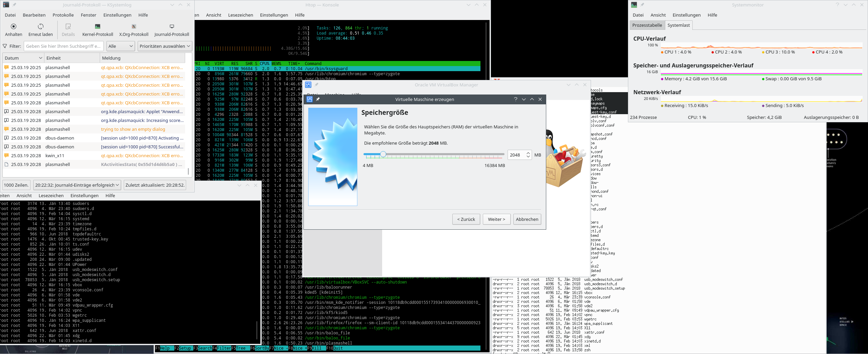Open the Alle log level dropdown
Screen dimensions: 868x354
pyautogui.click(x=121, y=46)
